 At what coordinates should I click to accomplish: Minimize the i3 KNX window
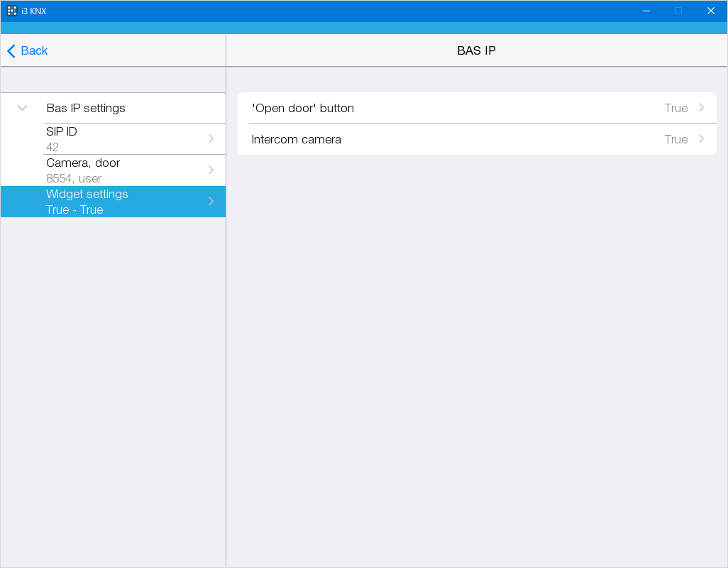pyautogui.click(x=646, y=11)
